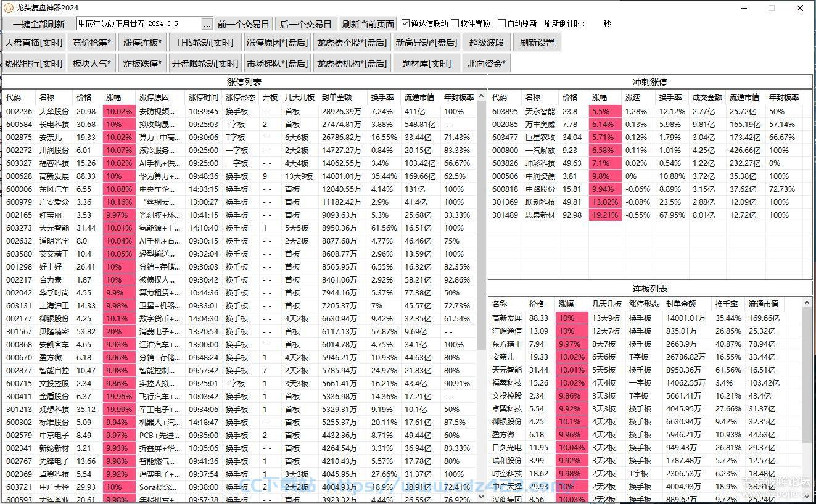Enable the 软件置顶 checkbox
This screenshot has width=816, height=504.
point(471,23)
